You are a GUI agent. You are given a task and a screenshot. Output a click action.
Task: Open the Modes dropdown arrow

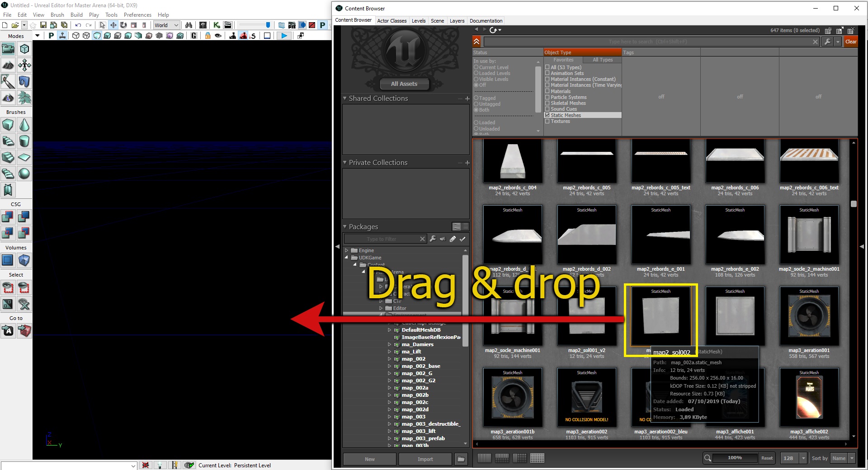[x=38, y=36]
